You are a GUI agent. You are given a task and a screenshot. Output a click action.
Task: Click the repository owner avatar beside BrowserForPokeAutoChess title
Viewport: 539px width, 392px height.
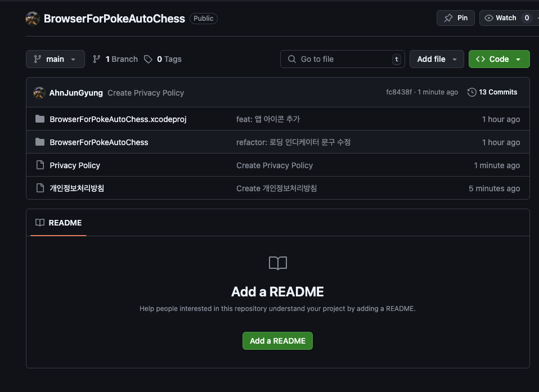pyautogui.click(x=33, y=19)
